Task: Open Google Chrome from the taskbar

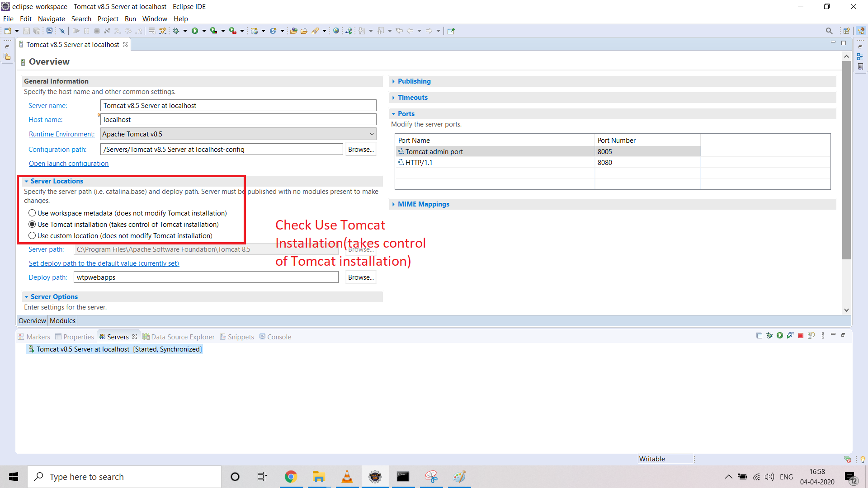Action: click(x=291, y=477)
